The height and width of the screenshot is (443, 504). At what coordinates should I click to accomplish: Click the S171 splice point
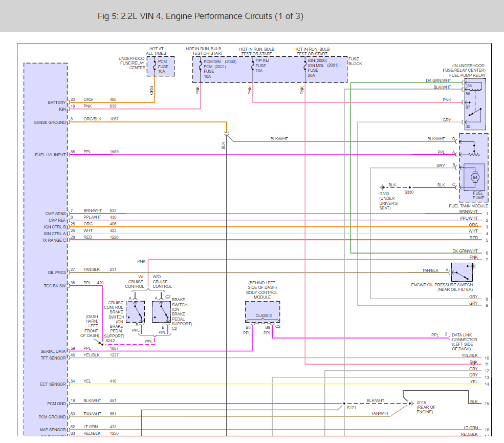pyautogui.click(x=344, y=403)
